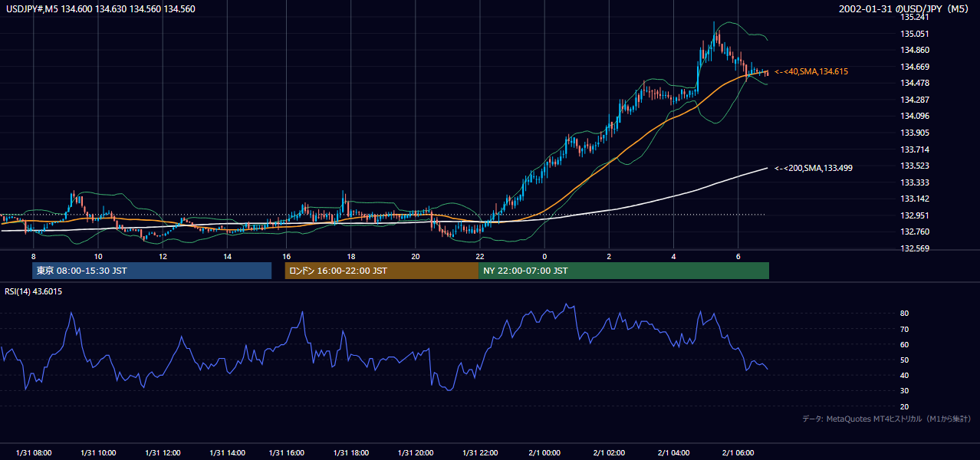The height and width of the screenshot is (460, 980).
Task: Click the hour label 14 under the chart
Action: 228,256
